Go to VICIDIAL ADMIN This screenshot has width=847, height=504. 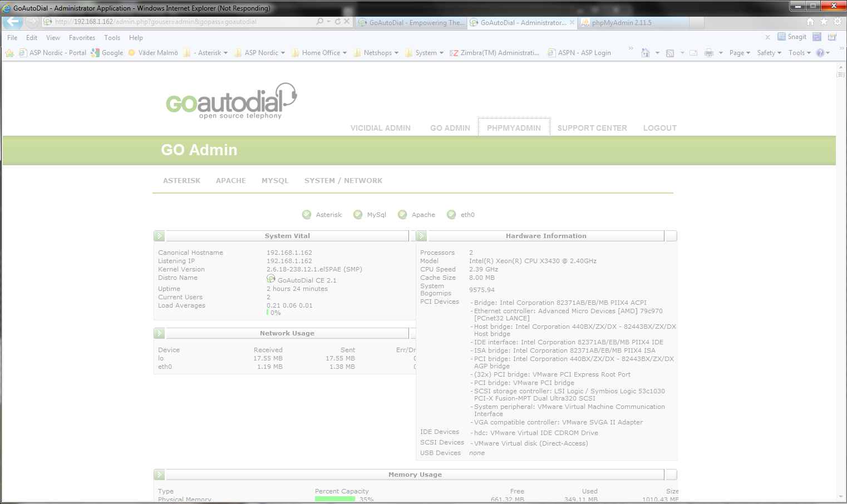pyautogui.click(x=381, y=128)
